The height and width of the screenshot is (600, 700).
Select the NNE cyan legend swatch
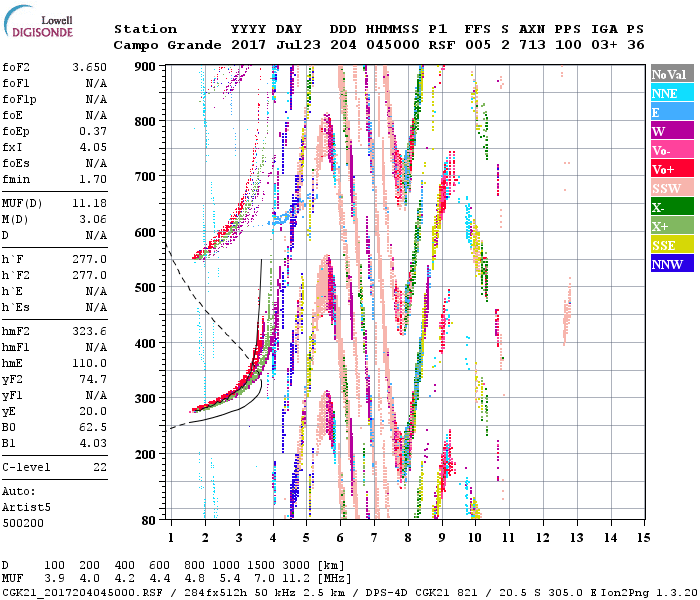tap(672, 93)
